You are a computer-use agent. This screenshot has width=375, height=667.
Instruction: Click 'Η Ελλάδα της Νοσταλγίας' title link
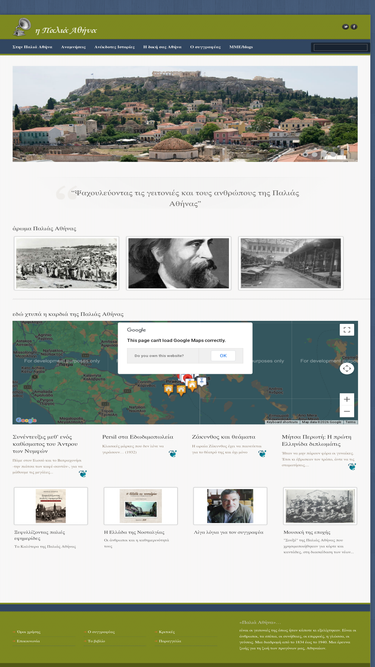pos(134,532)
